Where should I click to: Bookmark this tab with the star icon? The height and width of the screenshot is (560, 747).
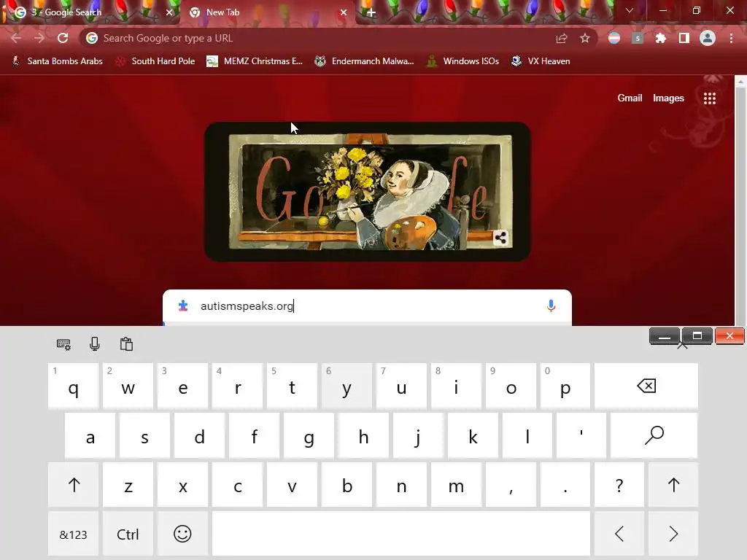[x=585, y=38]
